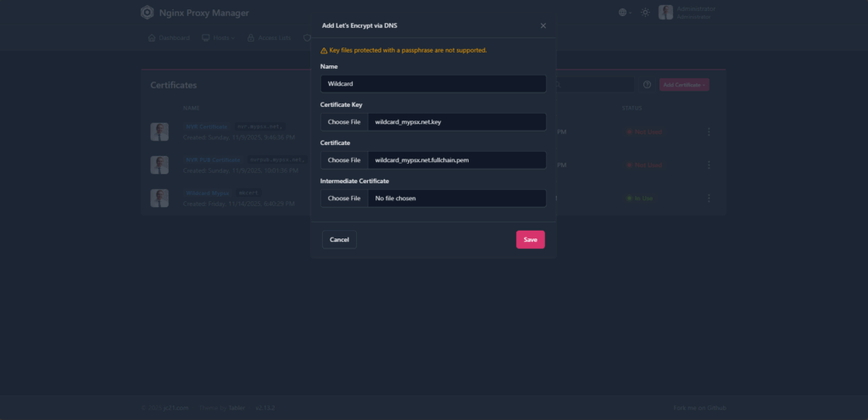Choose File for Certificate

click(344, 160)
